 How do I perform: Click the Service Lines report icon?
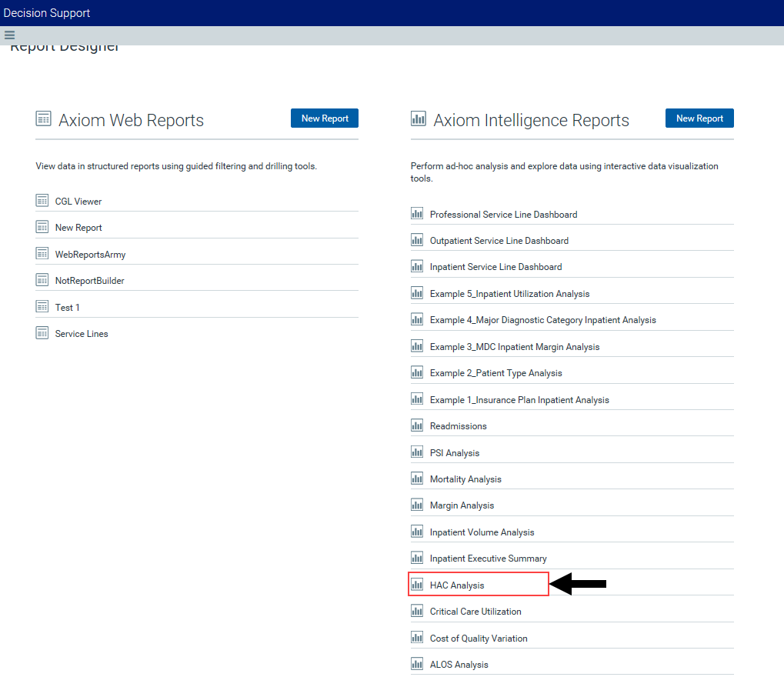(x=42, y=333)
